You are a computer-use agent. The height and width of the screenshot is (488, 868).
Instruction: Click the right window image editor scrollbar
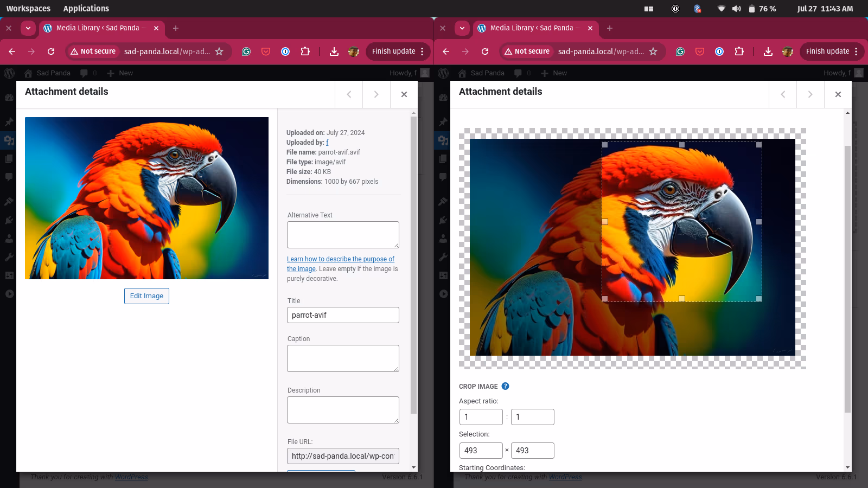(847, 279)
